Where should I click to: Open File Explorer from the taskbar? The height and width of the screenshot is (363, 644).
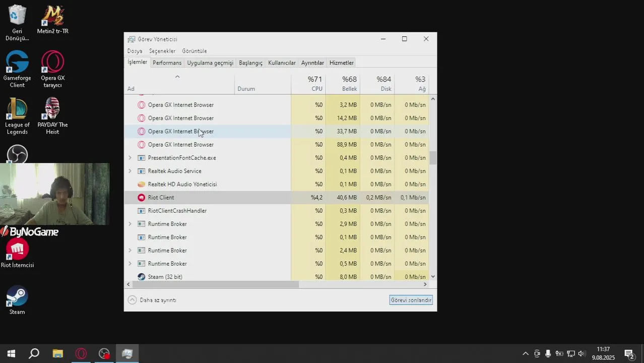pyautogui.click(x=57, y=354)
